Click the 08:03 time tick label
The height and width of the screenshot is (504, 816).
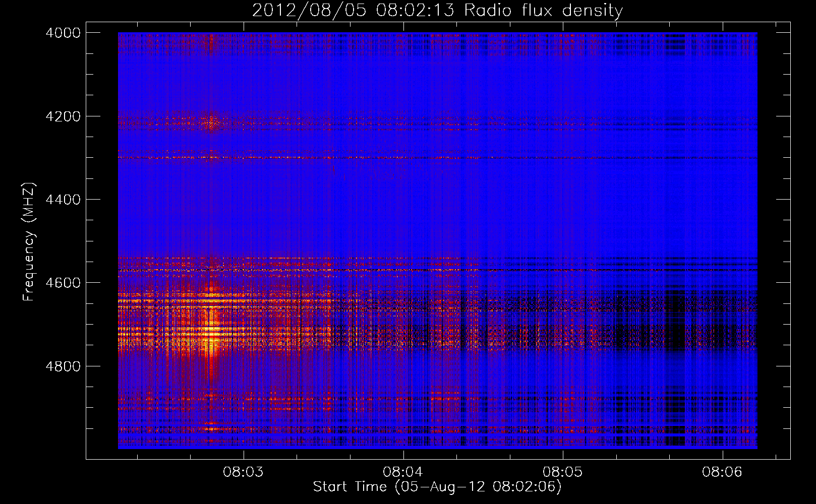tap(244, 472)
